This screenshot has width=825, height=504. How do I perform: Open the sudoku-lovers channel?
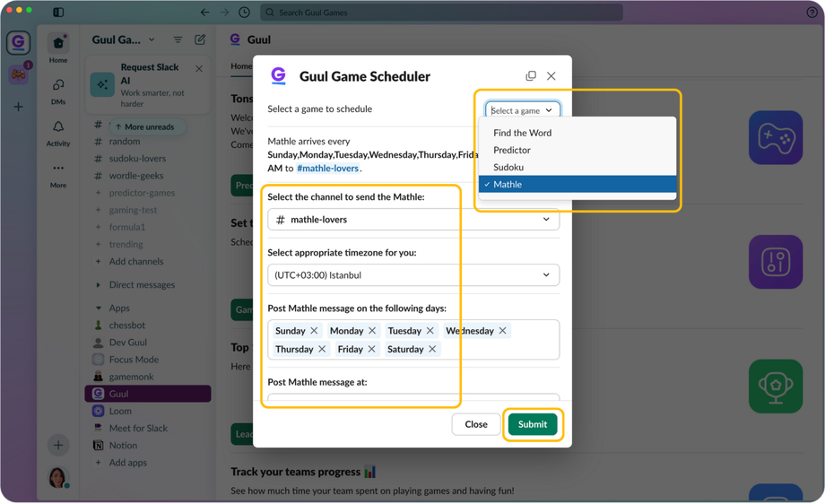137,159
